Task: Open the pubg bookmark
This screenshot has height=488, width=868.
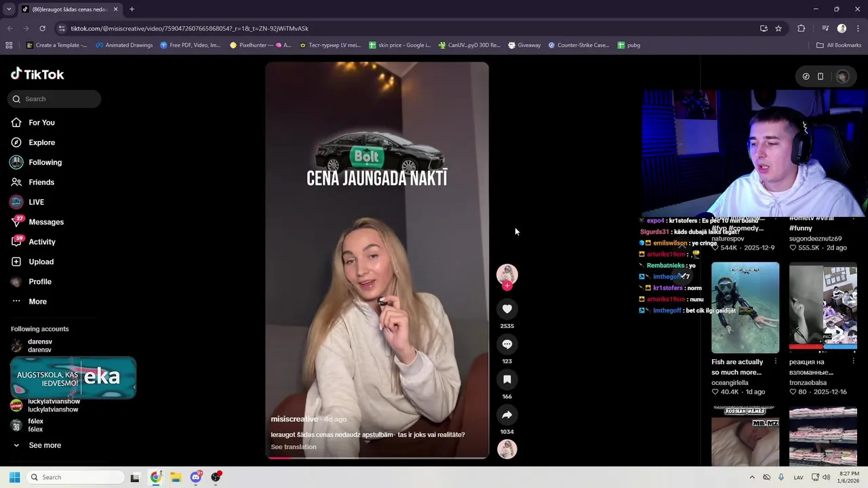Action: click(x=629, y=45)
